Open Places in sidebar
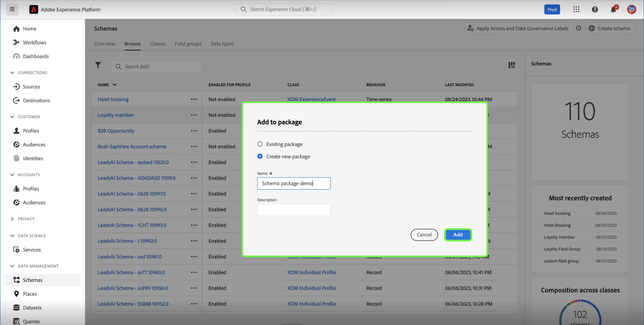Image resolution: width=644 pixels, height=325 pixels. (30, 294)
